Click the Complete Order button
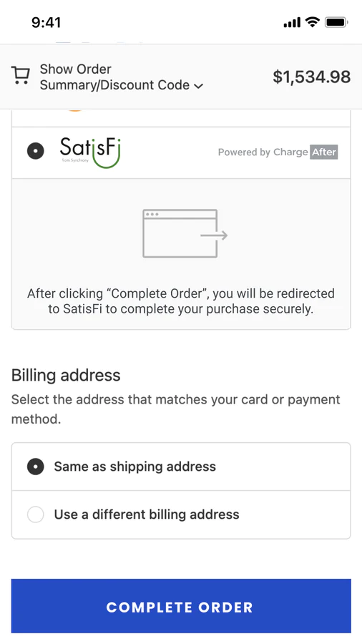Screen dimensions: 362x644 pyautogui.click(x=181, y=606)
